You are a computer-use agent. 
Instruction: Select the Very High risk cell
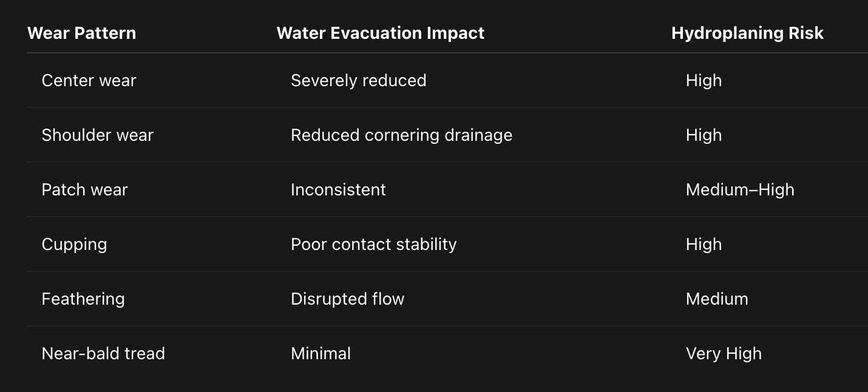click(x=723, y=353)
